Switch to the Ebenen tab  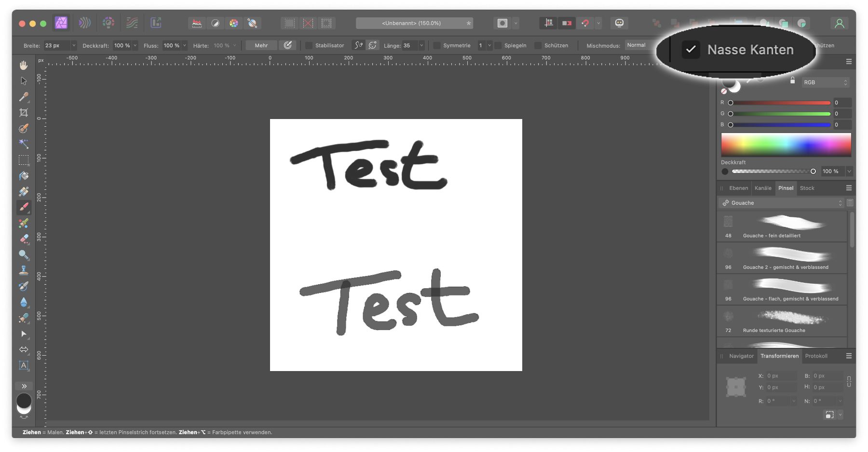point(738,188)
